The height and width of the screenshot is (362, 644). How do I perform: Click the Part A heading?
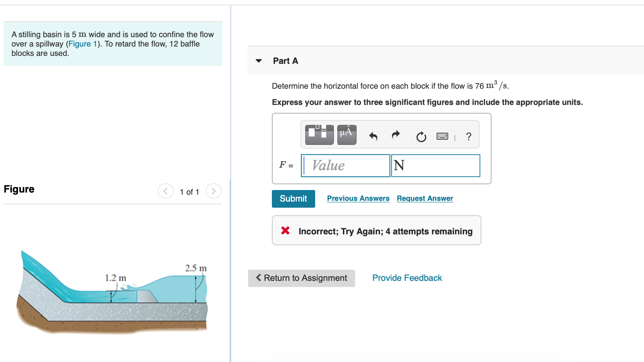click(x=286, y=61)
